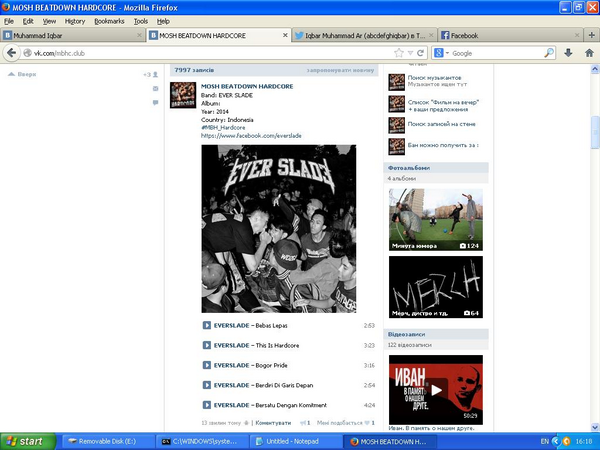Click Мені подобається like link
The image size is (600, 450).
pyautogui.click(x=339, y=423)
